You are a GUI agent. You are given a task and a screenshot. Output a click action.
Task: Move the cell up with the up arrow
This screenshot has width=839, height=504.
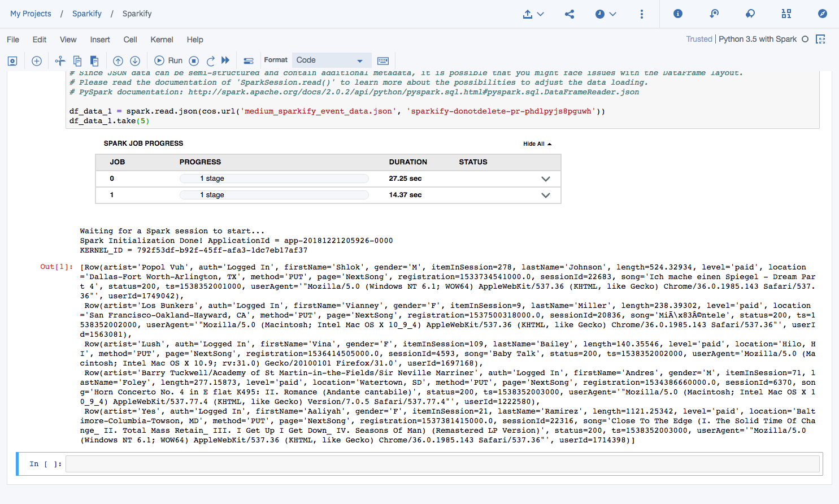point(118,61)
